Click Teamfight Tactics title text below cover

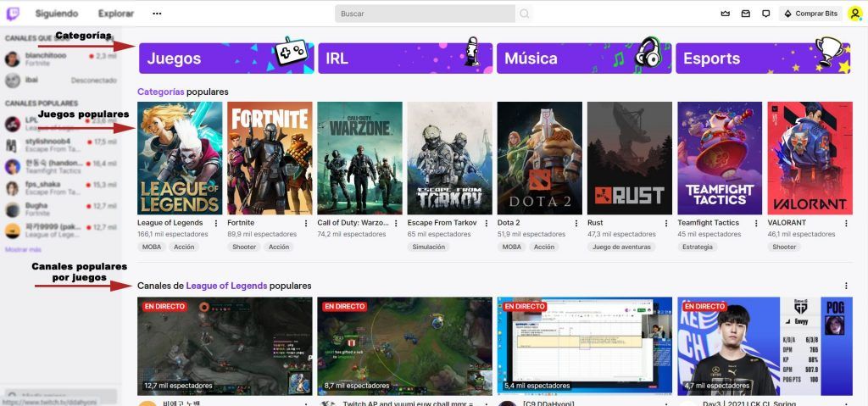coord(708,223)
